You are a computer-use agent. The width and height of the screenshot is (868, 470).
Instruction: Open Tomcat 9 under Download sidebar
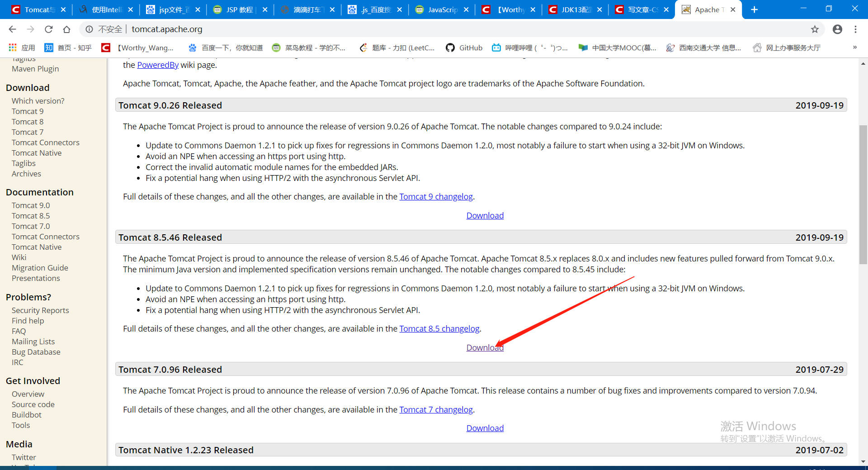click(28, 111)
